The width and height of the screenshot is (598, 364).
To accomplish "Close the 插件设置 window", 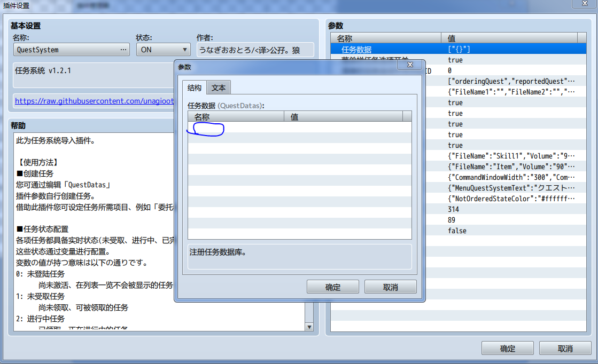I will pos(584,3).
